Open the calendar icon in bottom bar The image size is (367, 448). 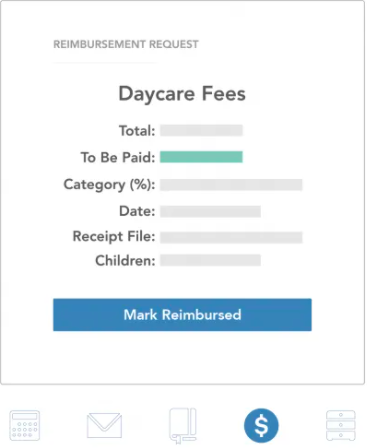25,426
